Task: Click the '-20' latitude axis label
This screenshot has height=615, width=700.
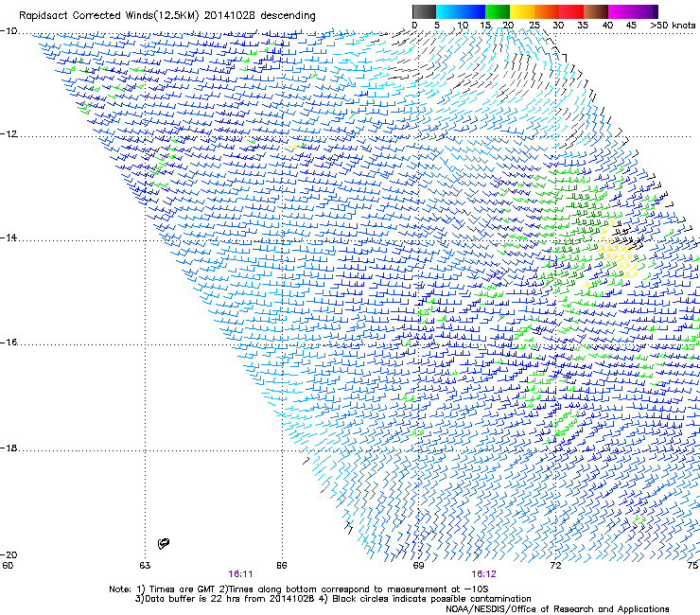Action: tap(9, 554)
